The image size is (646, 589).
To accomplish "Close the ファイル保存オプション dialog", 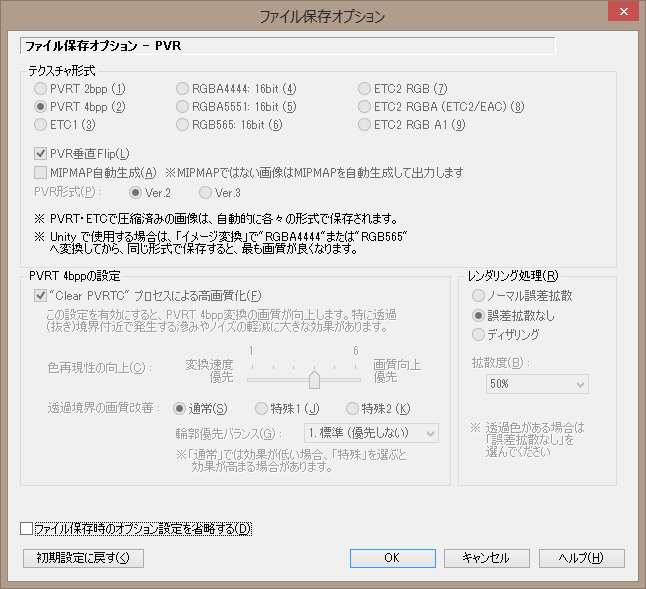I will click(x=623, y=12).
